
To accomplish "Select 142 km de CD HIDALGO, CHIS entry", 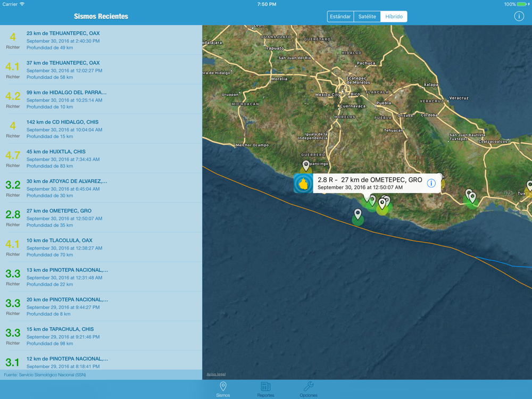I will [x=101, y=129].
